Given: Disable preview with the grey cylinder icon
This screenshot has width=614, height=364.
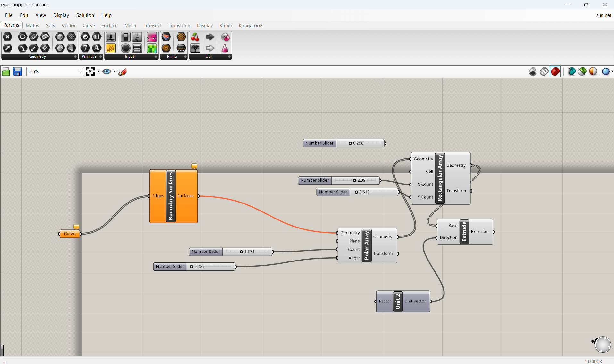Looking at the screenshot, I should [x=533, y=71].
